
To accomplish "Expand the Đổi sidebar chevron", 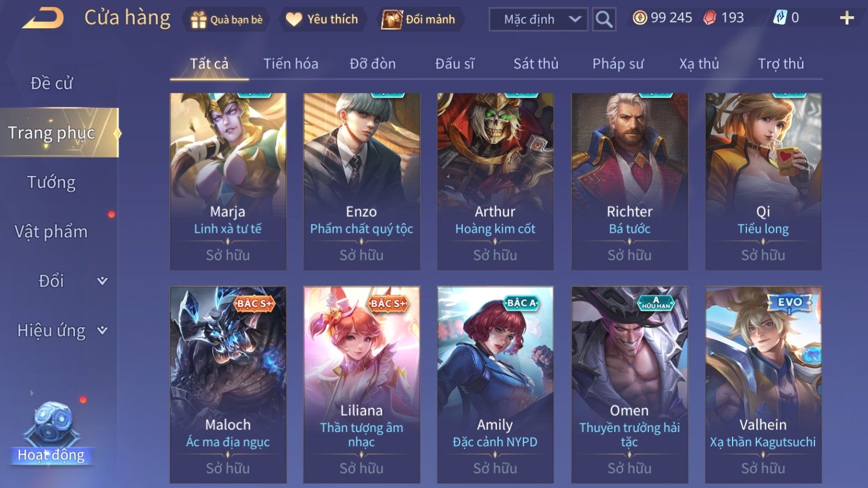I will (102, 281).
